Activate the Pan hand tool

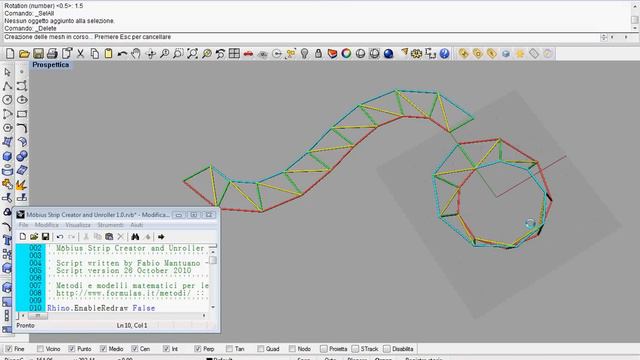coord(136,53)
